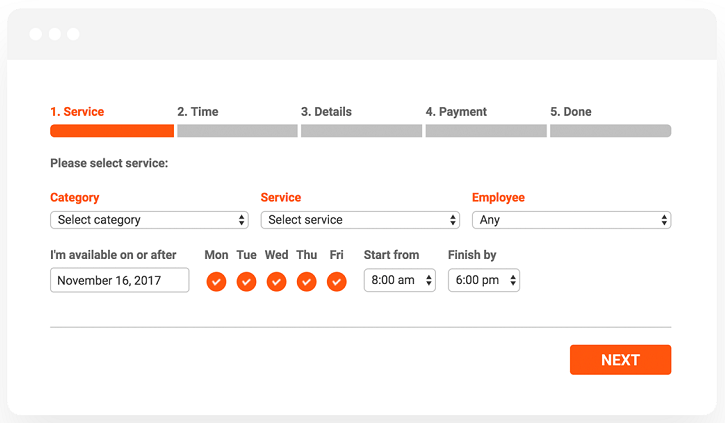The image size is (725, 423).
Task: Open the Select category dropdown
Action: click(x=149, y=220)
